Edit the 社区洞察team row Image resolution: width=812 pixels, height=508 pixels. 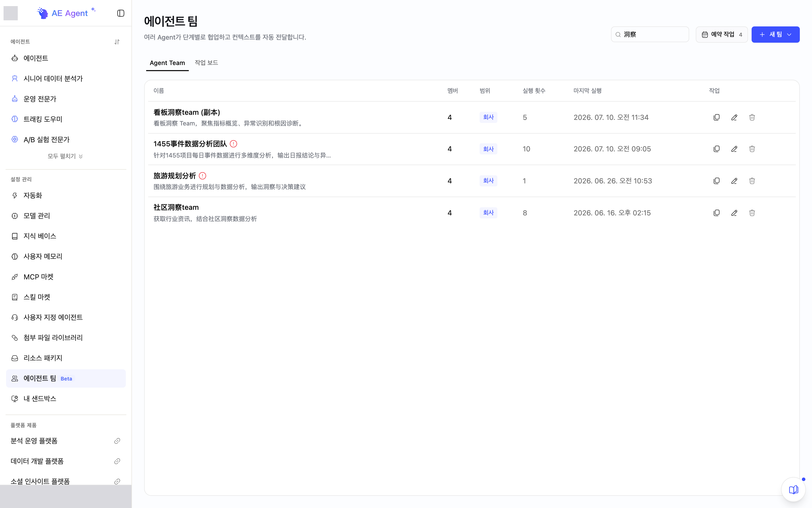[x=734, y=213]
